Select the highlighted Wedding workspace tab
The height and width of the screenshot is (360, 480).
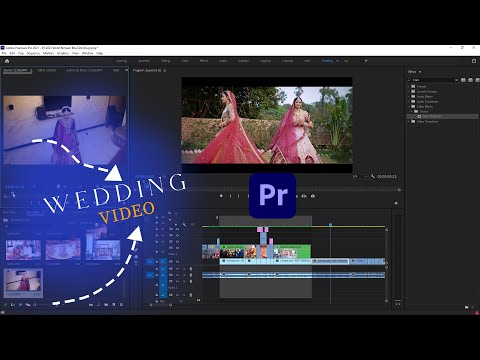327,61
